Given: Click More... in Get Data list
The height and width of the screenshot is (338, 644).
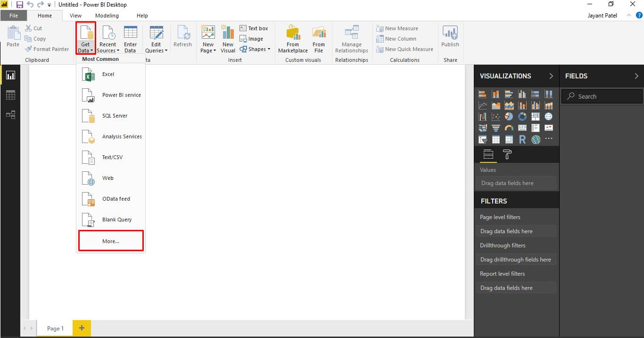Looking at the screenshot, I should click(111, 241).
